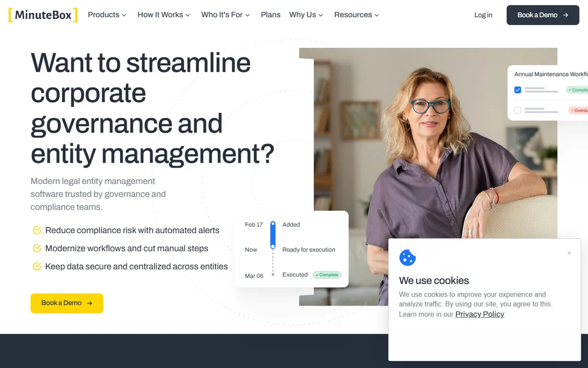Open the Resources dropdown chevron

tap(376, 16)
